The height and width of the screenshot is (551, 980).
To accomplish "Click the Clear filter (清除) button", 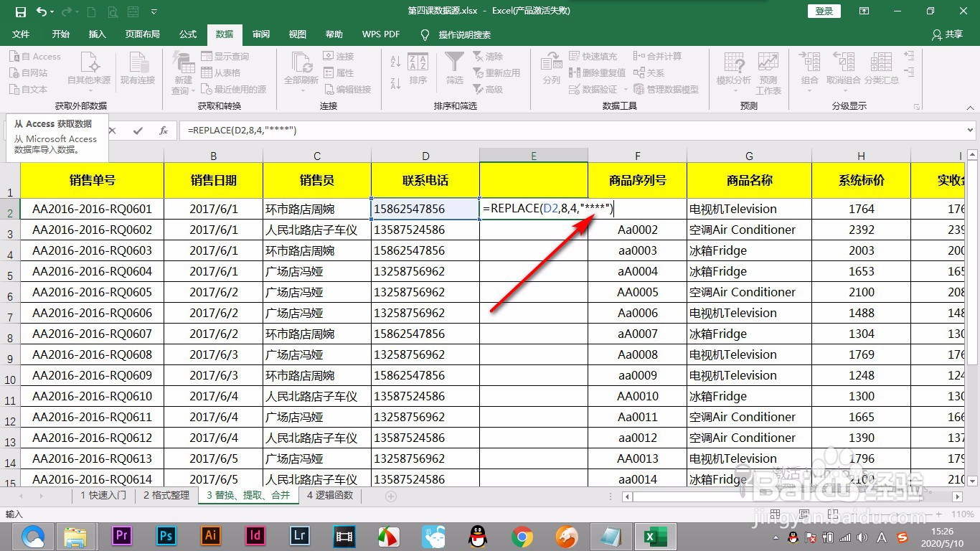I will point(488,57).
